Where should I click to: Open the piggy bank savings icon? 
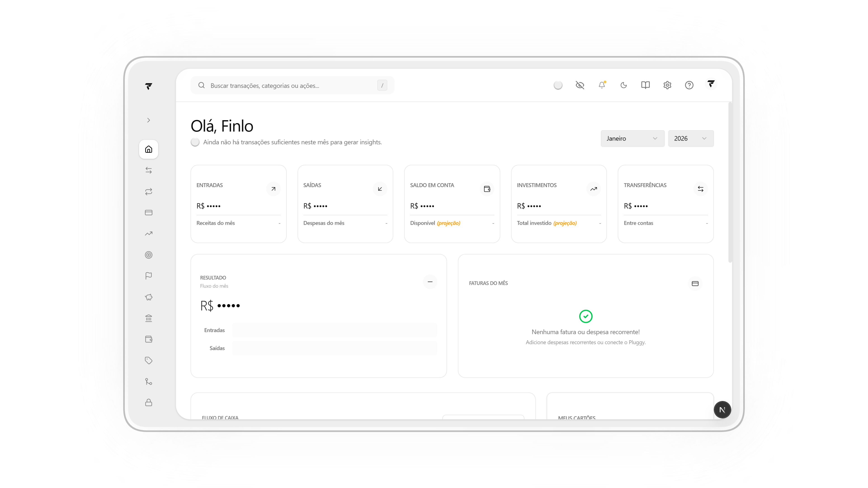click(149, 297)
